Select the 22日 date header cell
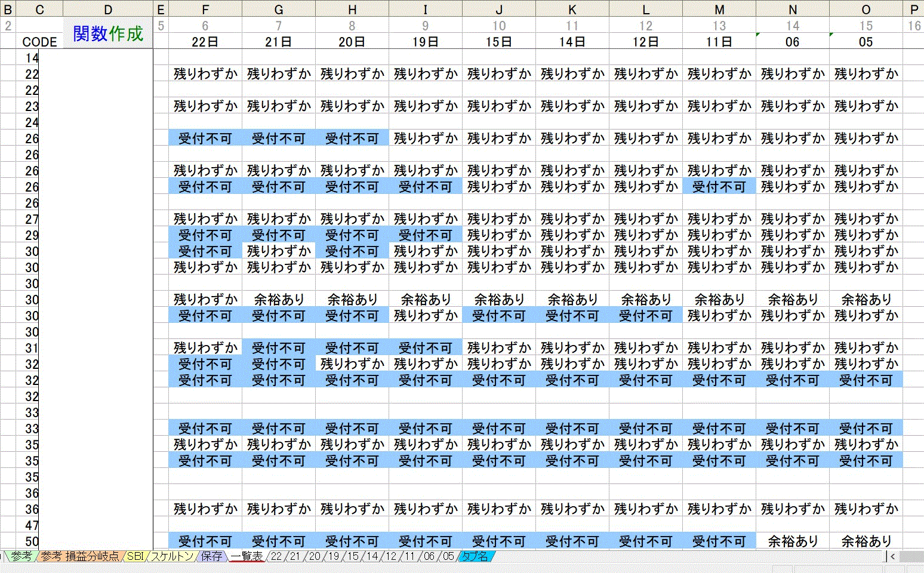 tap(205, 42)
